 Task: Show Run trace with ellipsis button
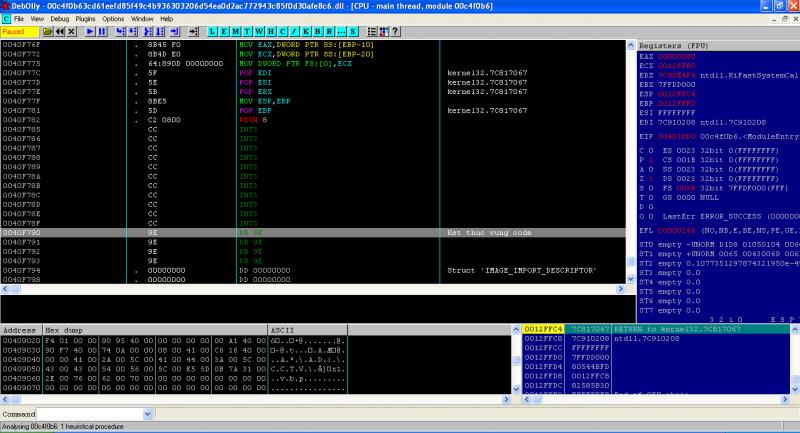pyautogui.click(x=341, y=32)
